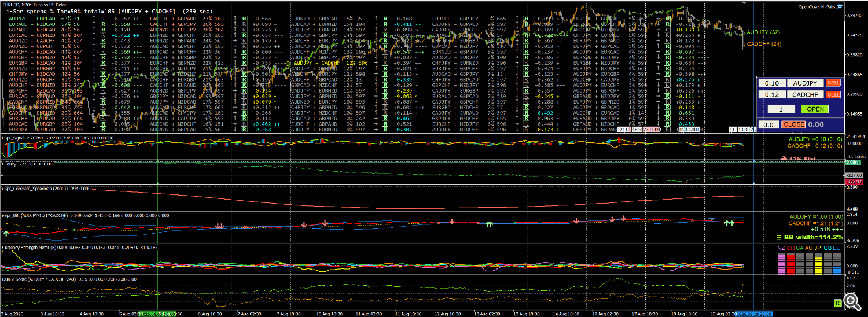Click the AUDNZD + EURCAD 63% pair text
Viewport: 868px width, 317px height.
pos(44,19)
